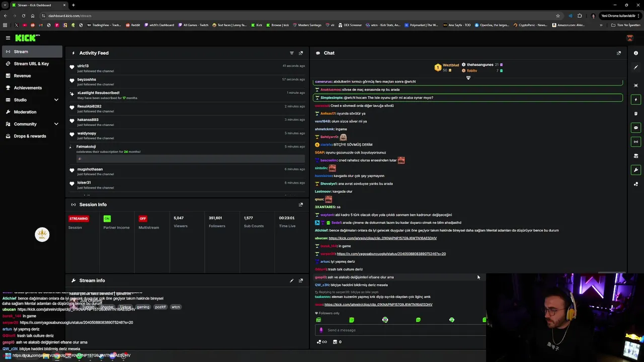The width and height of the screenshot is (644, 362).
Task: Open the chat shop icon showing 0
Action: pos(337,342)
